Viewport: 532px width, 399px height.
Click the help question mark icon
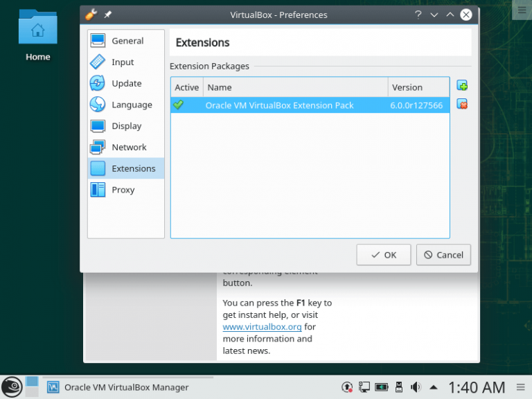click(418, 15)
